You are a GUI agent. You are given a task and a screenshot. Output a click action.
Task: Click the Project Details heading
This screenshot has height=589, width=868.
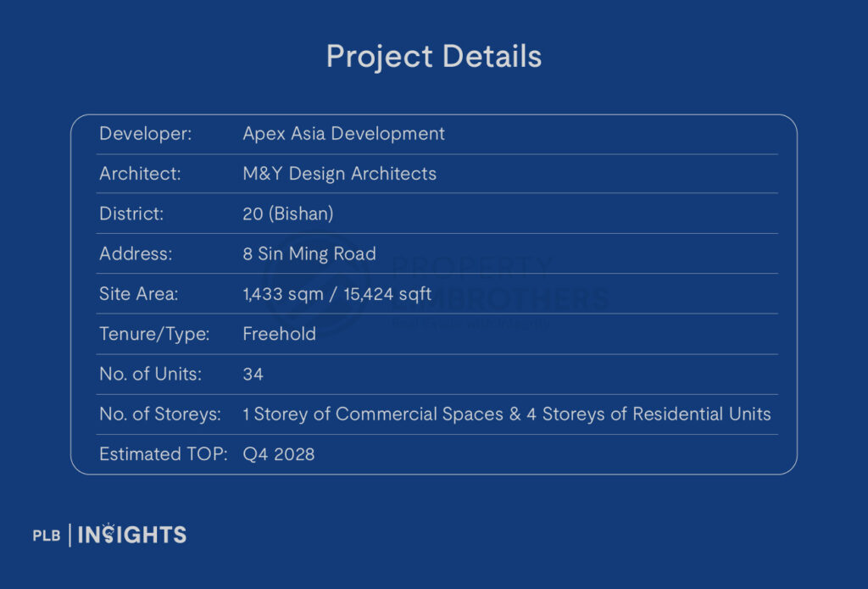(x=434, y=58)
